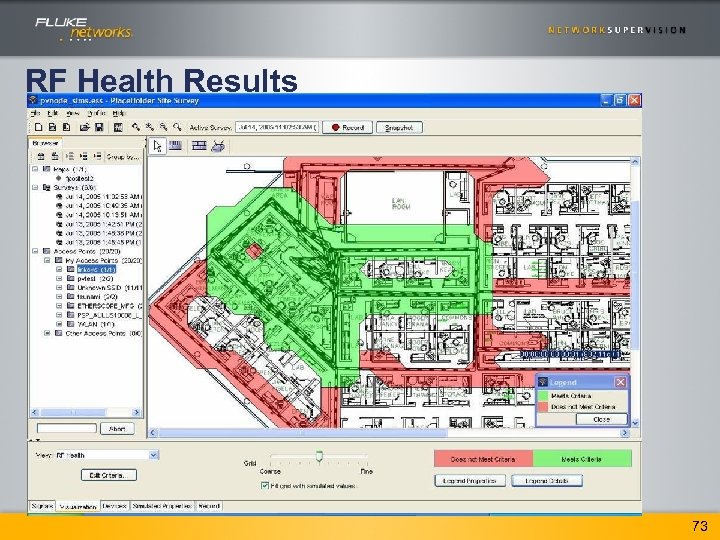Click the third page icon in the toolbar

point(67,127)
